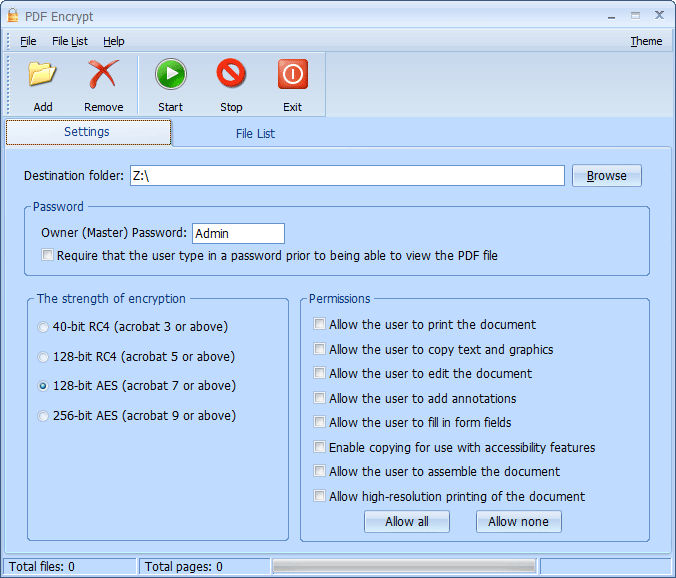Open the File menu
The image size is (676, 578).
tap(28, 41)
